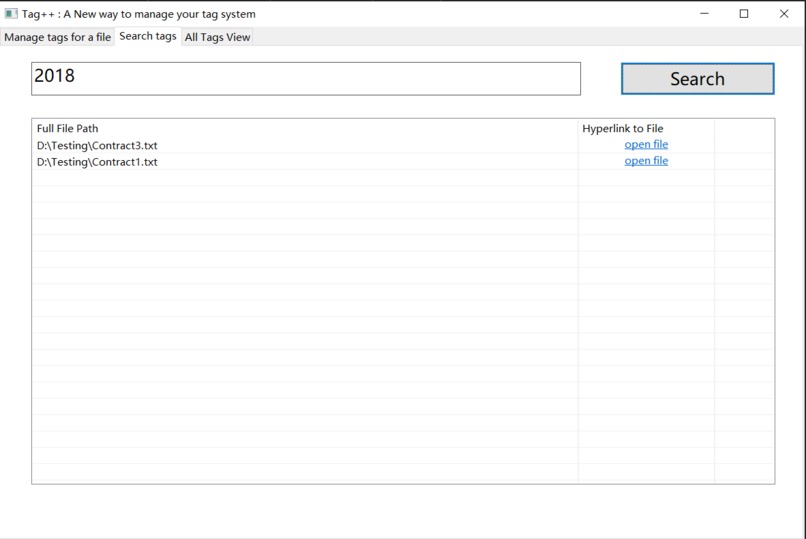This screenshot has height=539, width=806.
Task: Close the Tag++ window
Action: tap(784, 14)
